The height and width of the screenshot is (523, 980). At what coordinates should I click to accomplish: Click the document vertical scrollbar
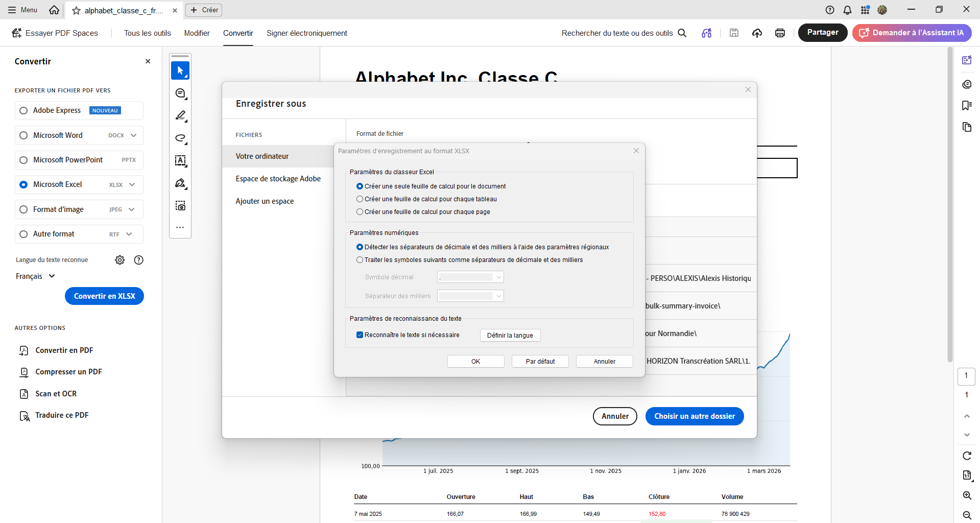[950, 204]
